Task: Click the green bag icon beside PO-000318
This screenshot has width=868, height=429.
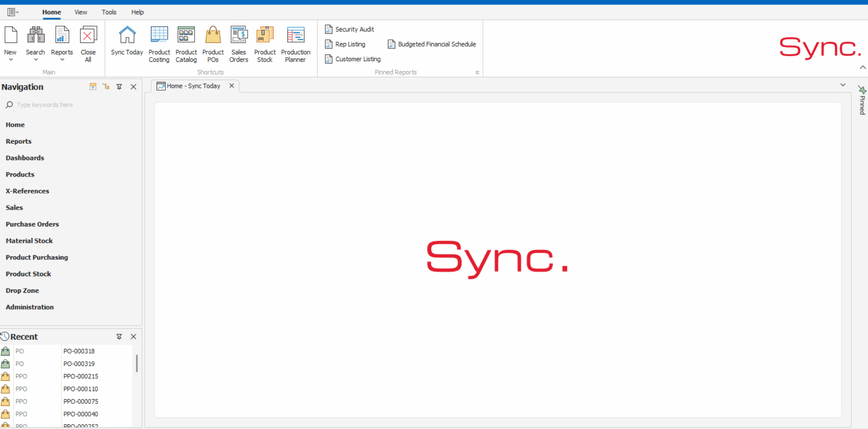Action: pyautogui.click(x=5, y=351)
